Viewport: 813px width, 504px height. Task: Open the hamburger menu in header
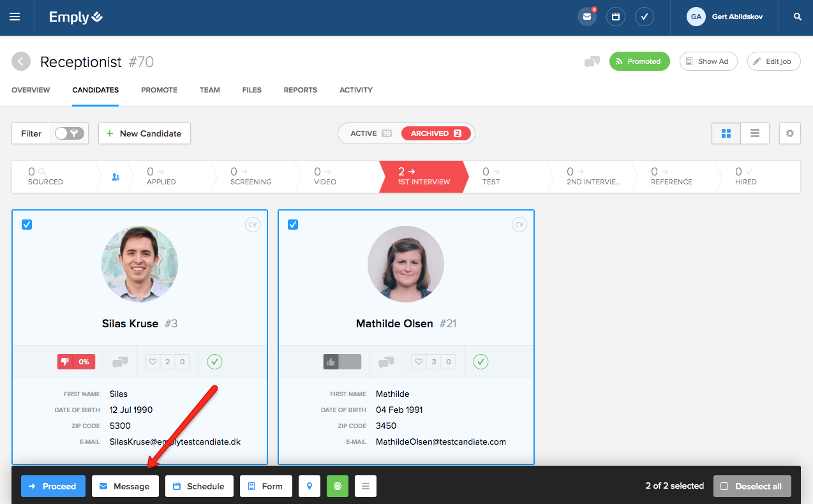point(15,17)
